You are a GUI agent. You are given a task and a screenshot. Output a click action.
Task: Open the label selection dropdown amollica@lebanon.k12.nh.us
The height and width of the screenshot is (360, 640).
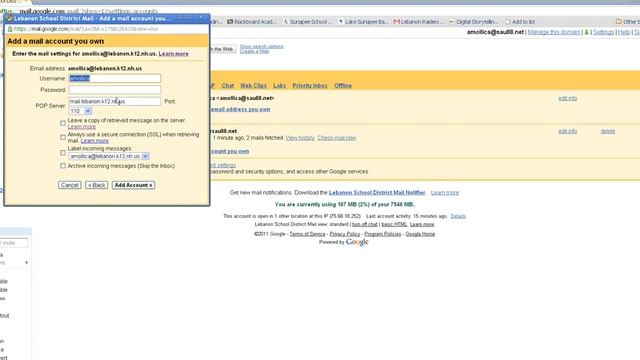109,156
